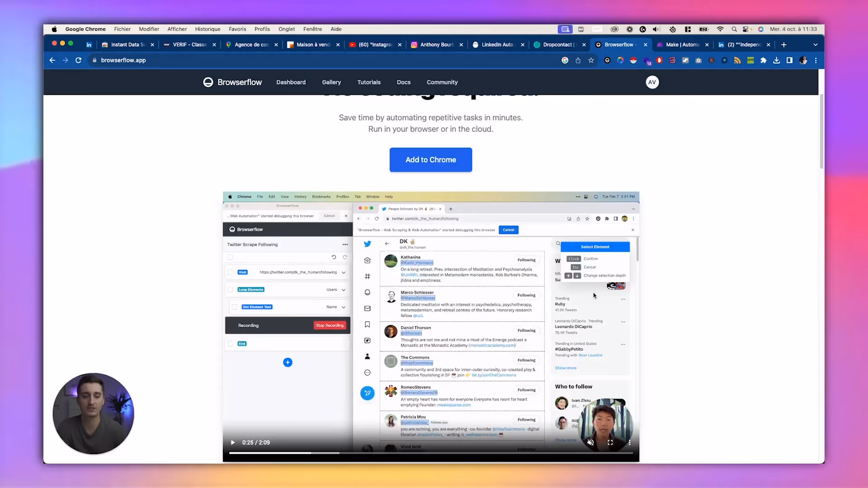Open the Extensions puzzle-piece menu
Viewport: 868px width, 488px height.
tap(764, 60)
